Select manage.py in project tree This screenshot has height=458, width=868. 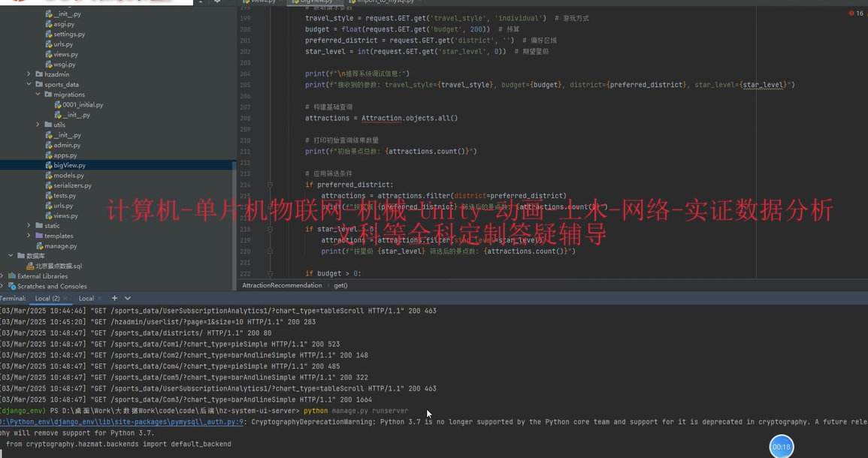point(61,246)
